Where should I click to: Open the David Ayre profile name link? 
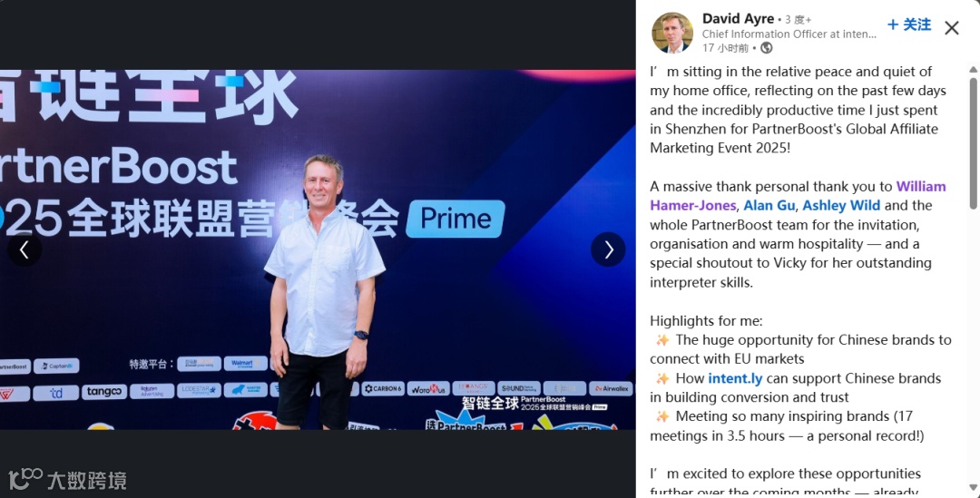(738, 19)
